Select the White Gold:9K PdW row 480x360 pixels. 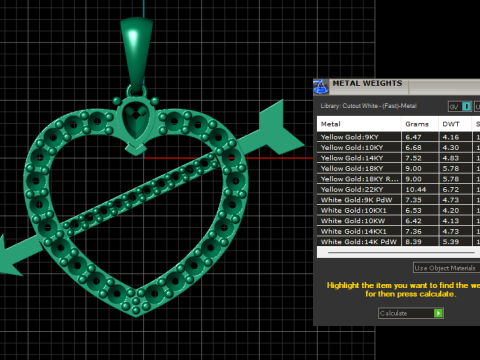coord(398,200)
